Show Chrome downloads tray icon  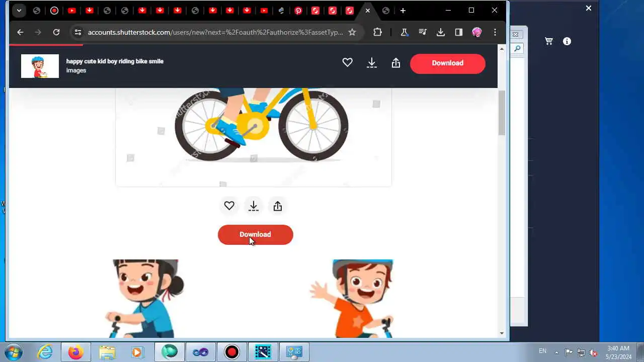click(441, 32)
